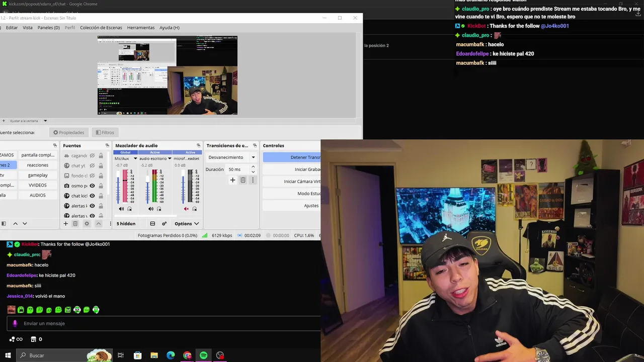Decrease Duración with the down stepper arrow
The image size is (644, 362).
(253, 172)
